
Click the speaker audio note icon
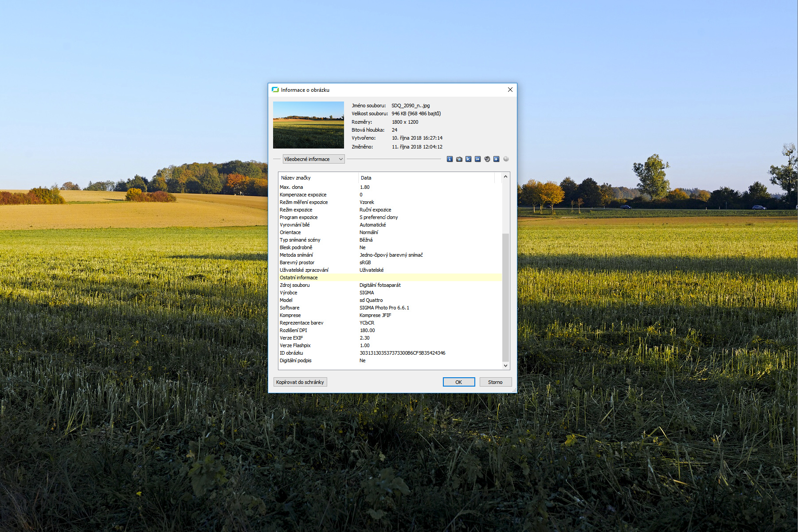487,159
